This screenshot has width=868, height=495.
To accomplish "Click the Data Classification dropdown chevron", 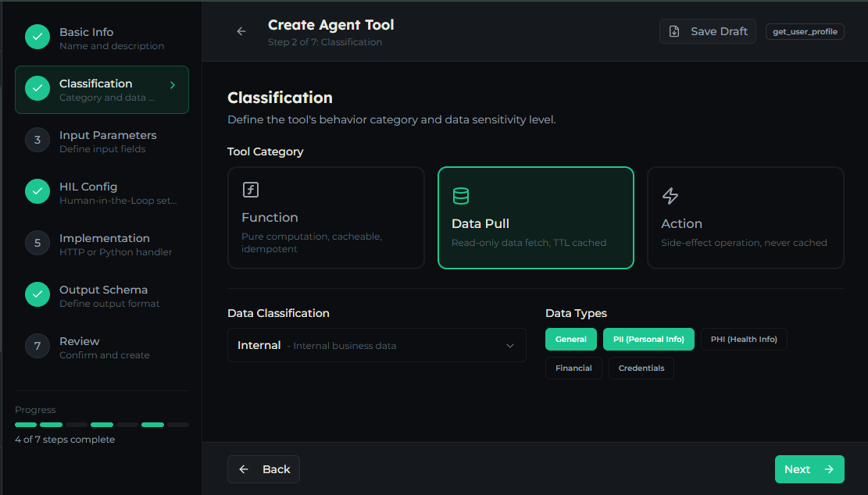I will coord(510,346).
